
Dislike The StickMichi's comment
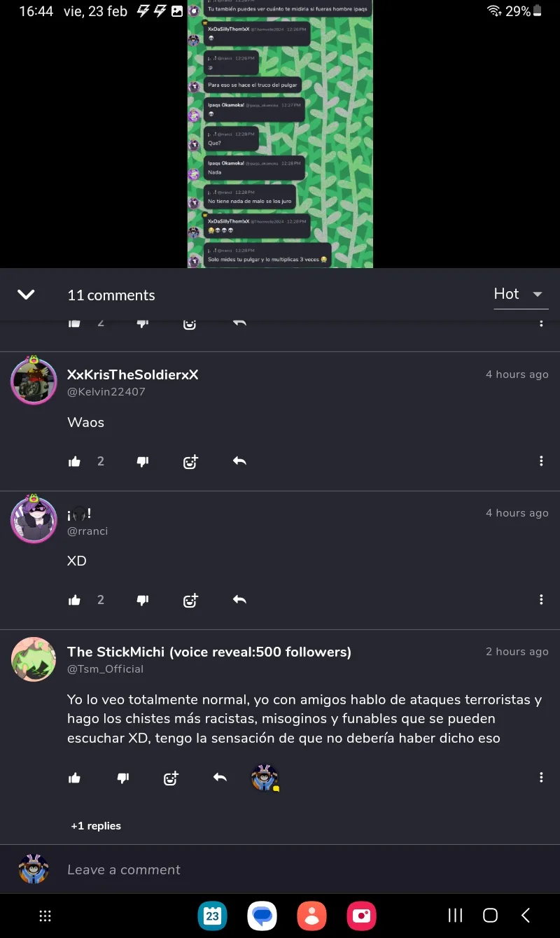pyautogui.click(x=123, y=778)
